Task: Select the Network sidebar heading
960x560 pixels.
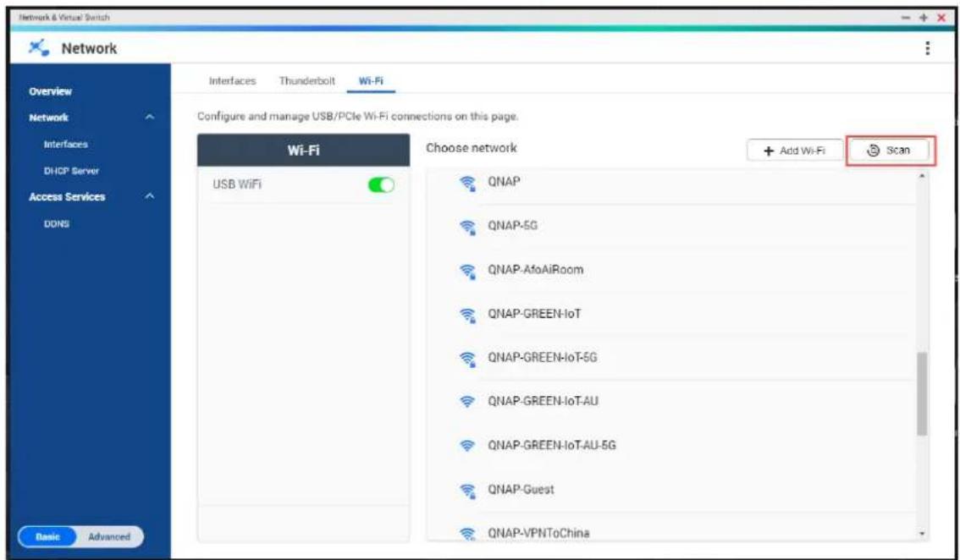Action: coord(49,118)
